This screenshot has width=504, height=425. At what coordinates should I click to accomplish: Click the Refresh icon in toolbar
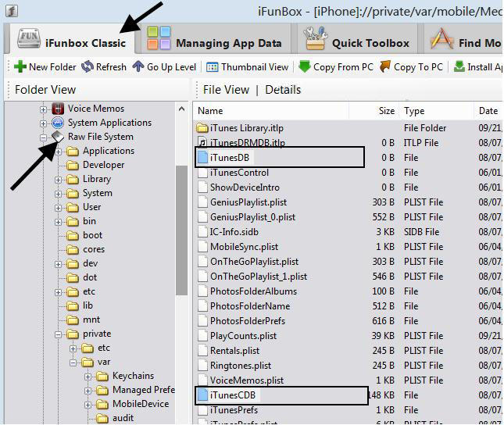point(87,67)
